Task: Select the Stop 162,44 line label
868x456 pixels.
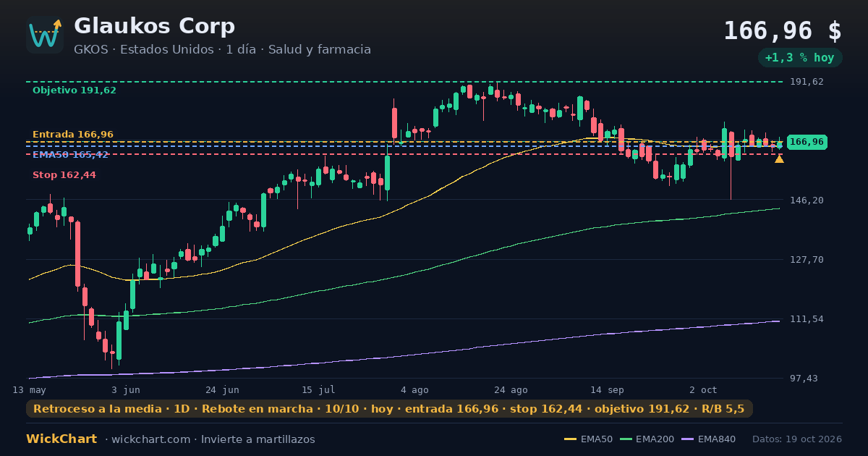Action: [64, 175]
